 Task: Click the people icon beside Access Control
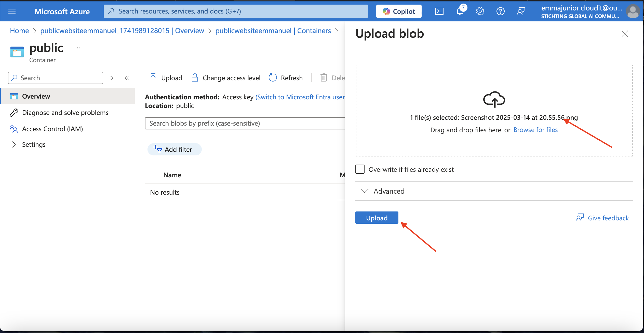14,129
